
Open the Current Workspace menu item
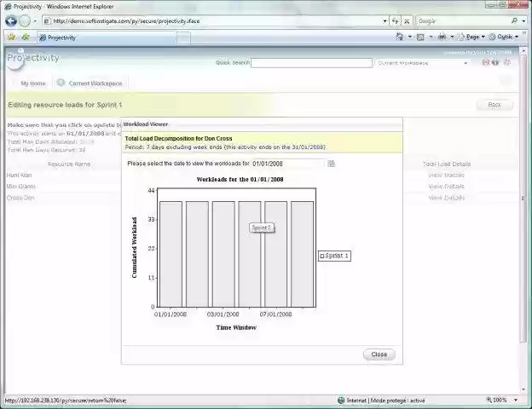[95, 84]
